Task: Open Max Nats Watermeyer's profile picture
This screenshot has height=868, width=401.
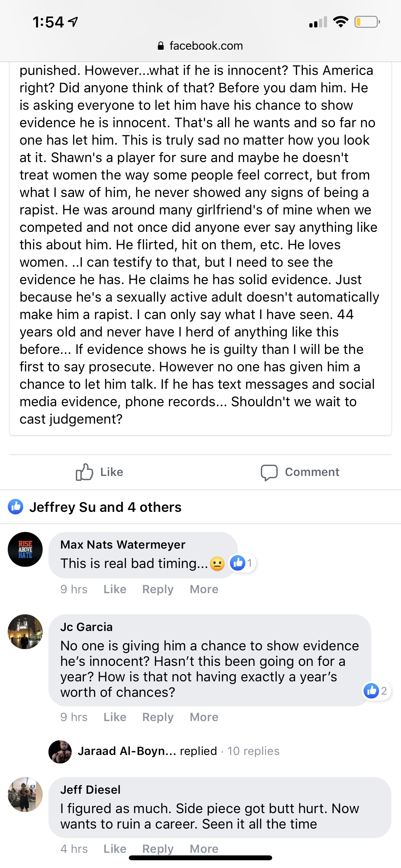Action: click(25, 549)
